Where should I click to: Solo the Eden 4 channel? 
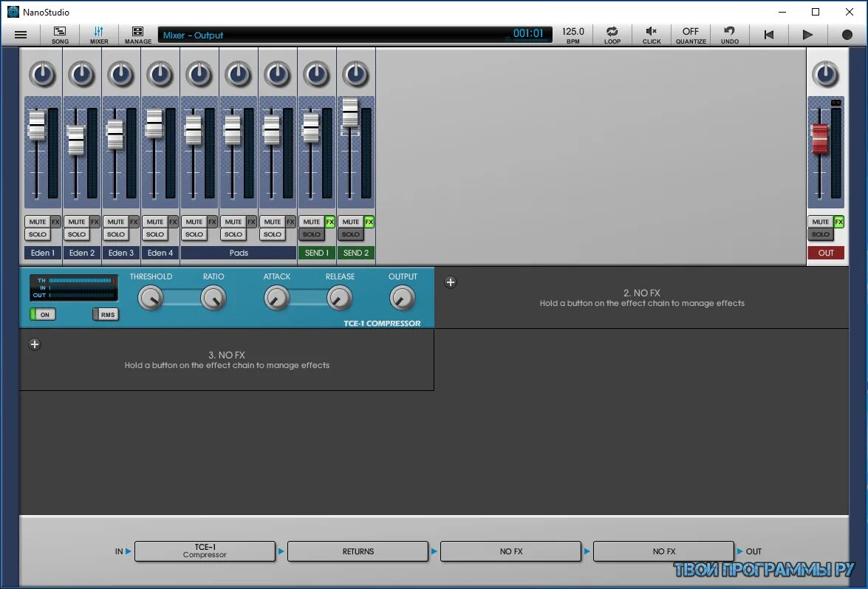point(155,235)
